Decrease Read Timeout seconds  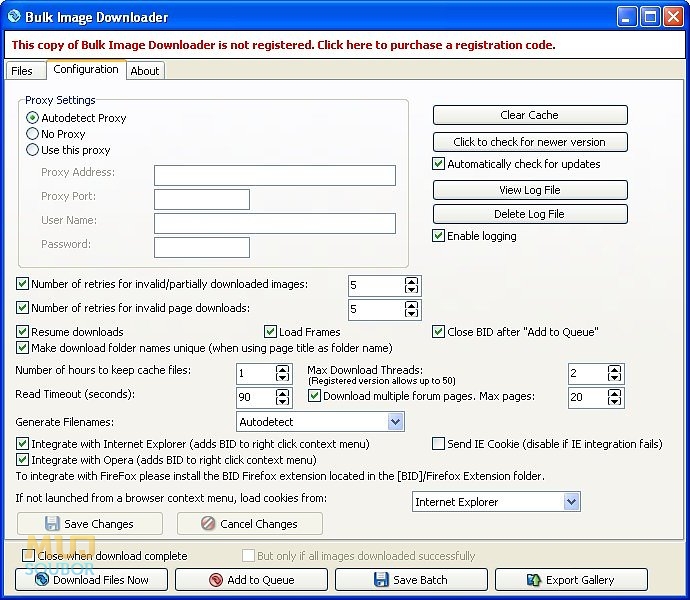pos(283,401)
